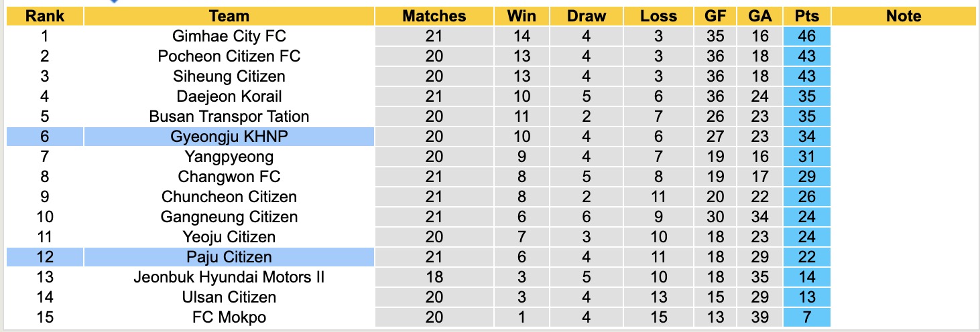Click the highlighted Gyeongju KHNP team

coord(229,137)
